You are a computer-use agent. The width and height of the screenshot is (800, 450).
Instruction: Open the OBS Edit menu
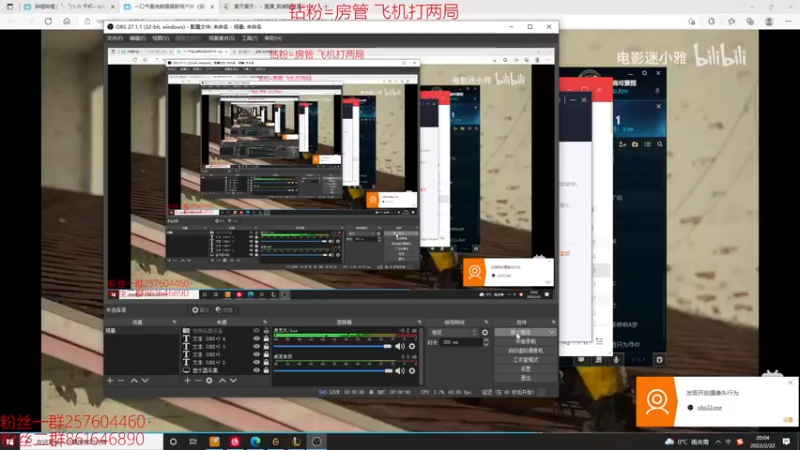coord(137,38)
